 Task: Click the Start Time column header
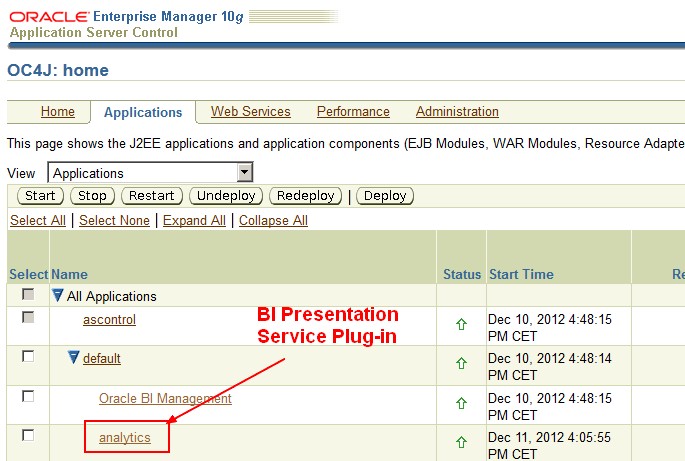pos(521,274)
